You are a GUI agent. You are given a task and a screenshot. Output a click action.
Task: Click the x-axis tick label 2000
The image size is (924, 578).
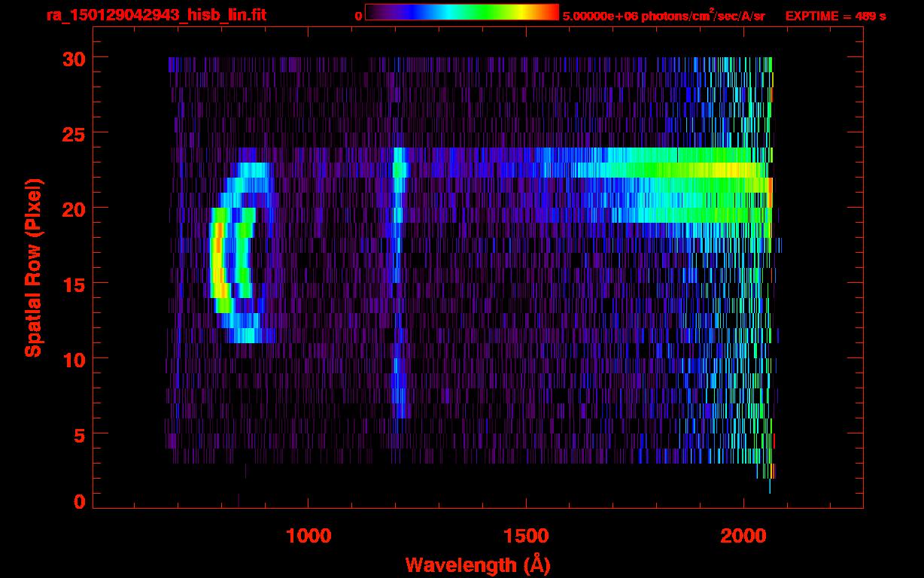click(743, 536)
